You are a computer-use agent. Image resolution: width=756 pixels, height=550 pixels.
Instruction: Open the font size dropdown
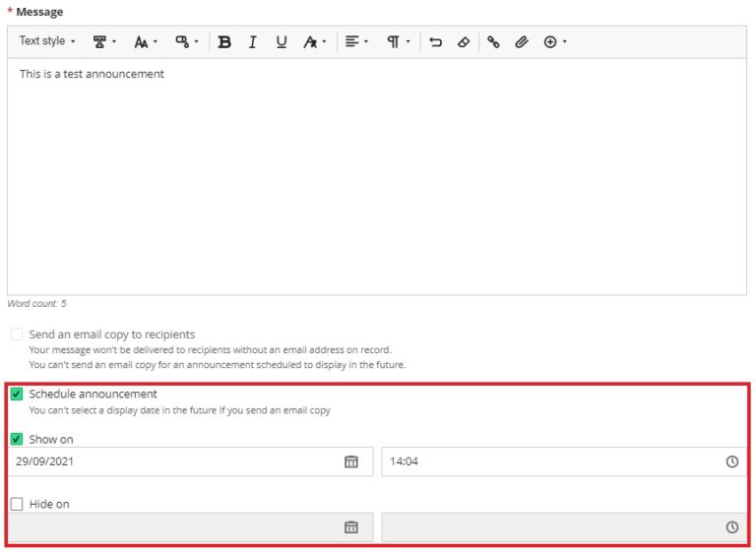[x=145, y=42]
